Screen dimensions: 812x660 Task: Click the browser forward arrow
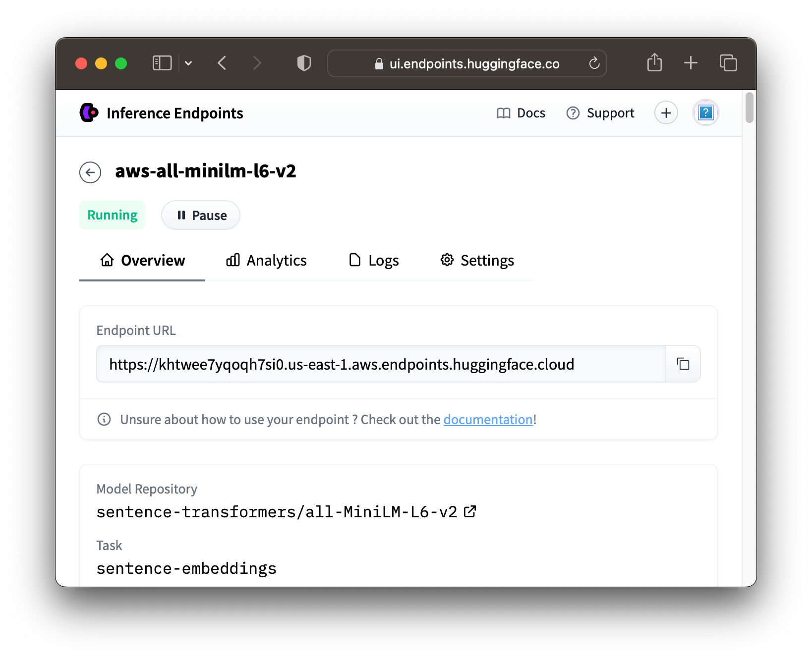pos(257,63)
